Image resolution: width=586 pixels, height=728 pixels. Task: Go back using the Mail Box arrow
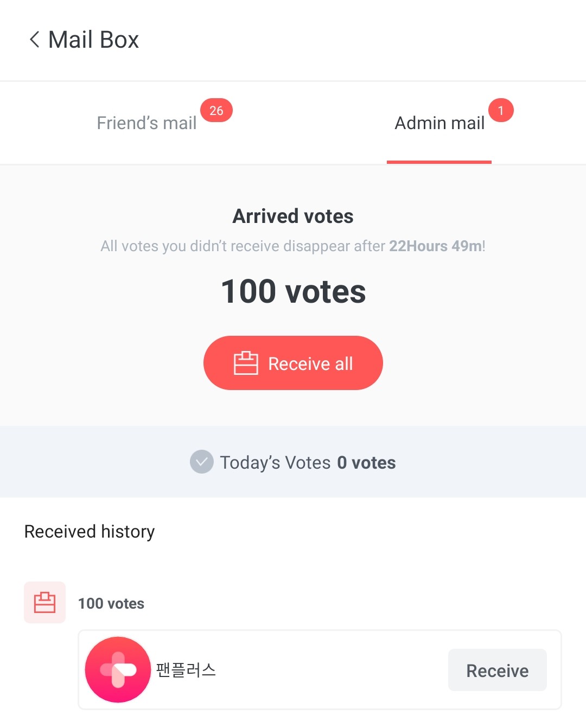coord(35,40)
